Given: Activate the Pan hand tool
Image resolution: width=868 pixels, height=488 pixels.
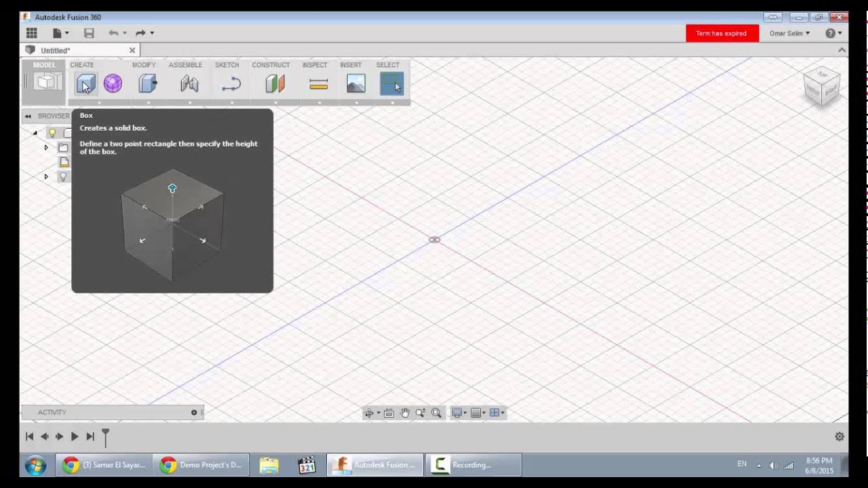Looking at the screenshot, I should (x=405, y=413).
